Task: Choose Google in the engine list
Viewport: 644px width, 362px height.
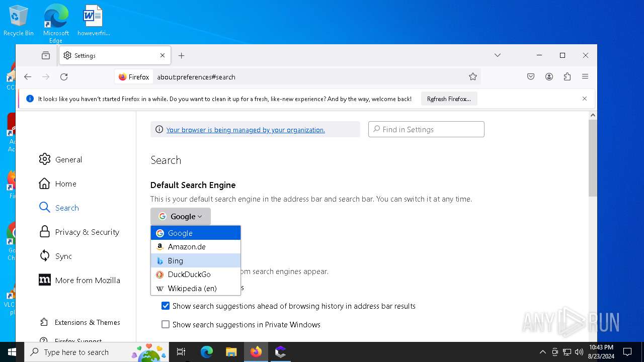Action: [196, 233]
